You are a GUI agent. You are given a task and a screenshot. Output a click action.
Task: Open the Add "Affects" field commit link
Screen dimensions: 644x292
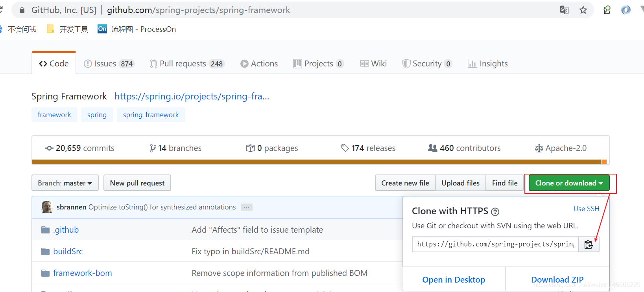pyautogui.click(x=257, y=230)
